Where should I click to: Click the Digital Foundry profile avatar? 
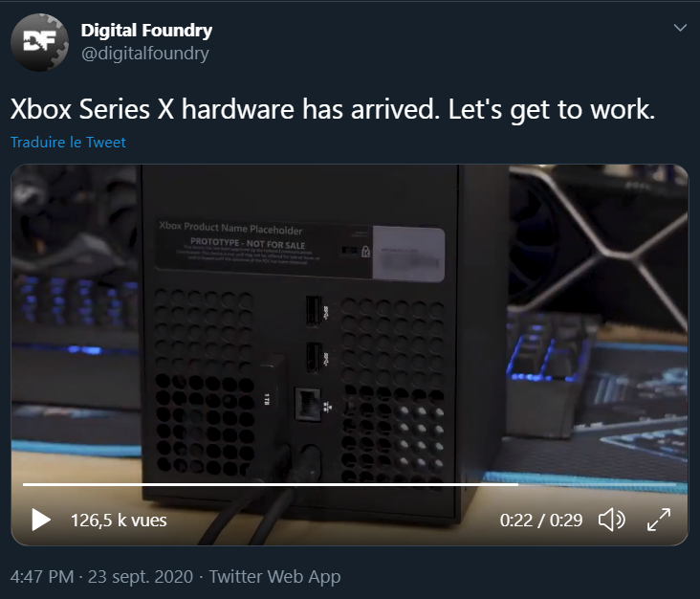point(39,42)
